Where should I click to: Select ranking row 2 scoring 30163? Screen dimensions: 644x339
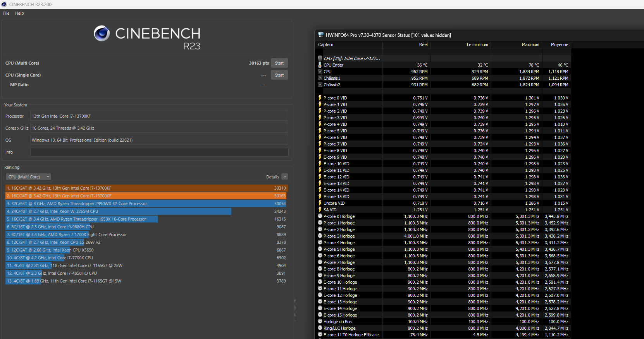pyautogui.click(x=146, y=196)
